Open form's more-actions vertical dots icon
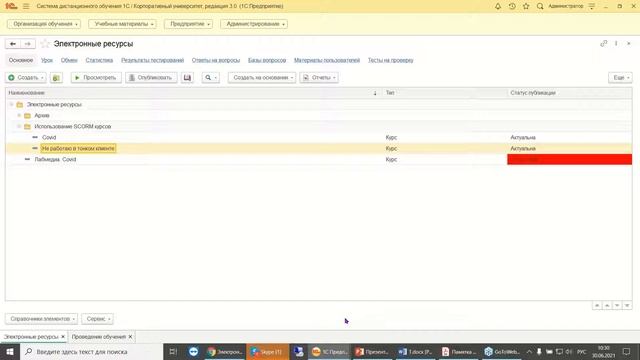Screen dimensions: 640x360 (616, 43)
